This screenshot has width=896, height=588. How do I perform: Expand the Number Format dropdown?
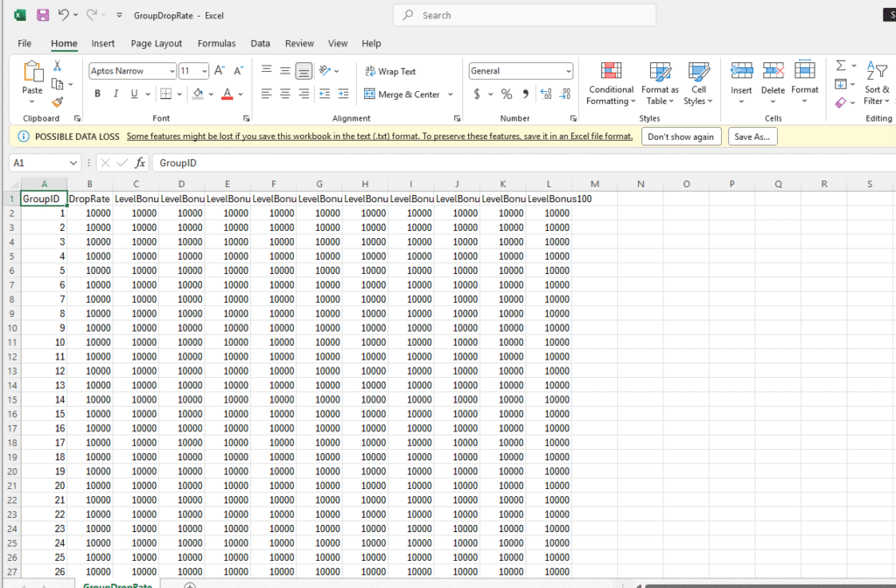point(568,71)
